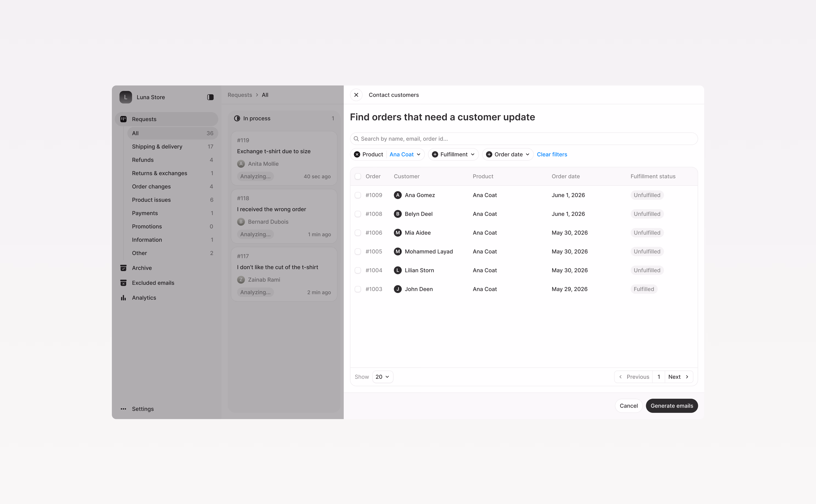Viewport: 816px width, 504px height.
Task: Open Excluded emails icon in sidebar
Action: [x=123, y=283]
